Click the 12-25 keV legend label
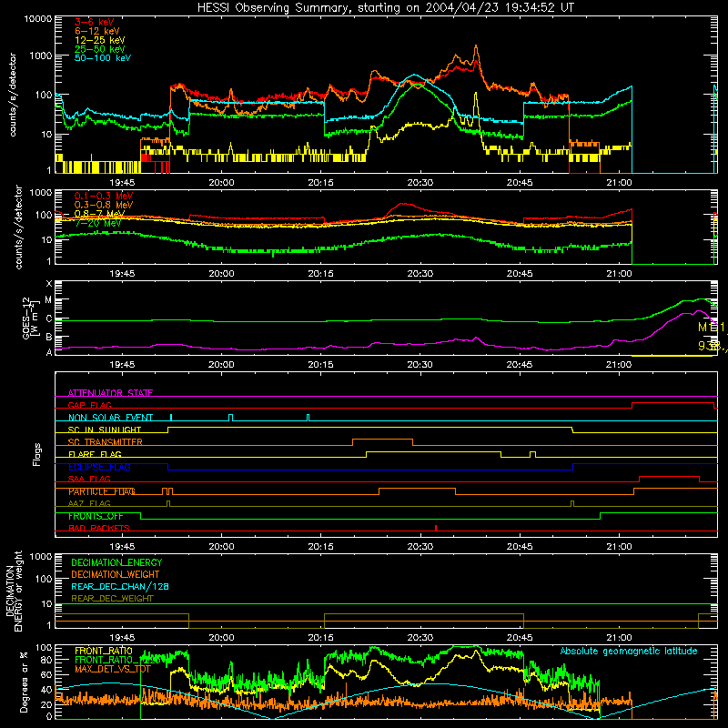Screen dimensions: 728x728 point(100,40)
